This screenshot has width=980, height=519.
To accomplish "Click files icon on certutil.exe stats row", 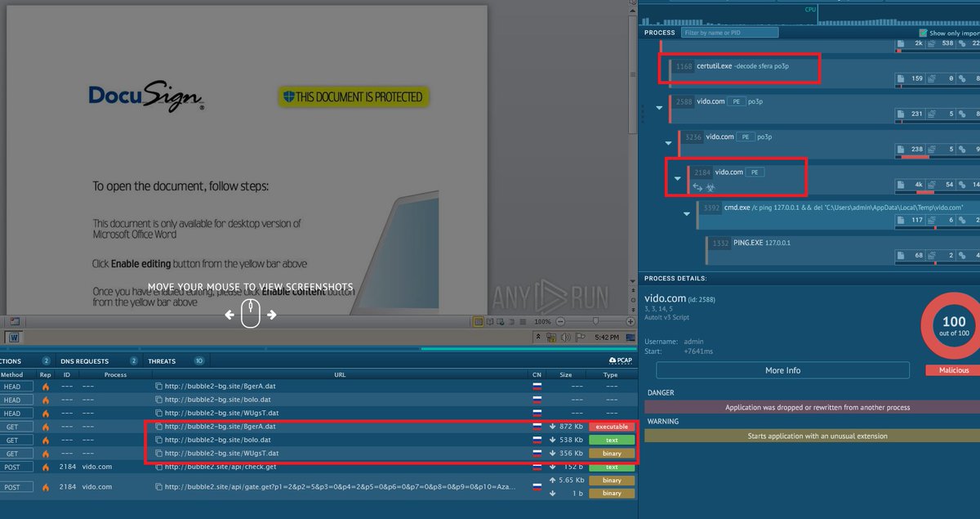I will 900,78.
